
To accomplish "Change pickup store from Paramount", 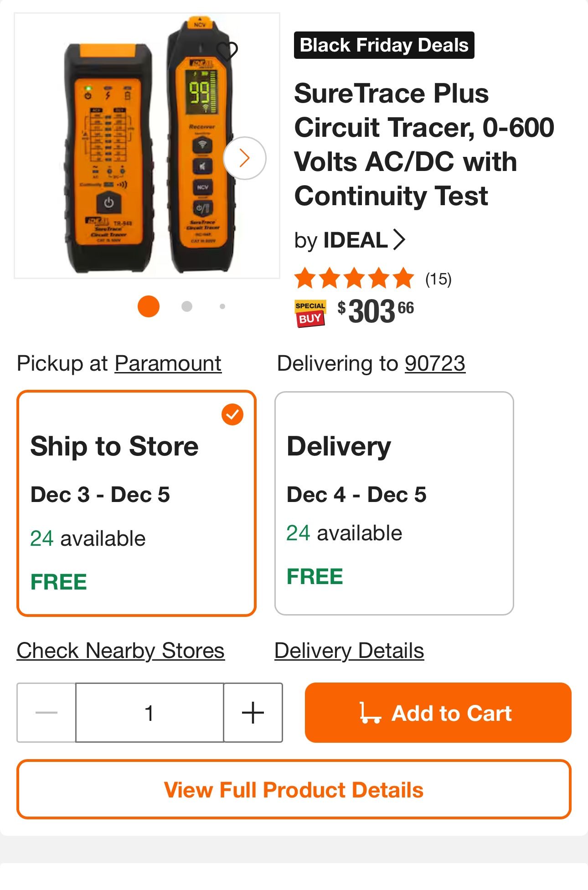I will (x=168, y=363).
